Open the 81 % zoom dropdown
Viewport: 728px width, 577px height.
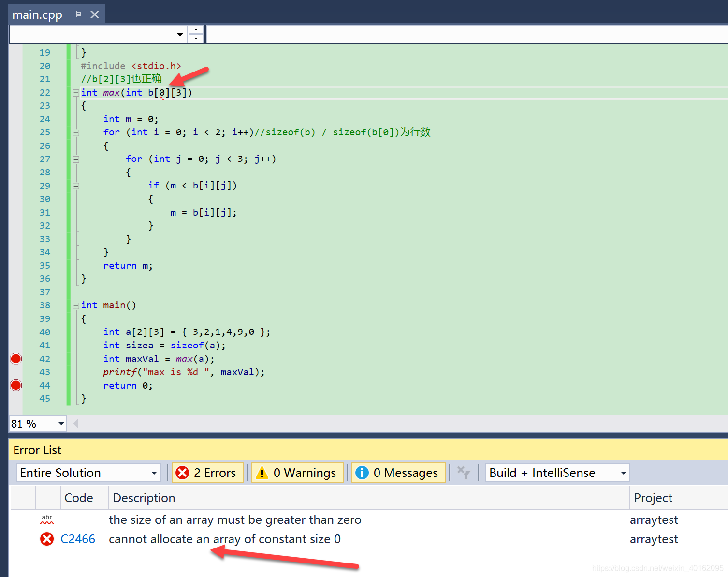point(61,424)
